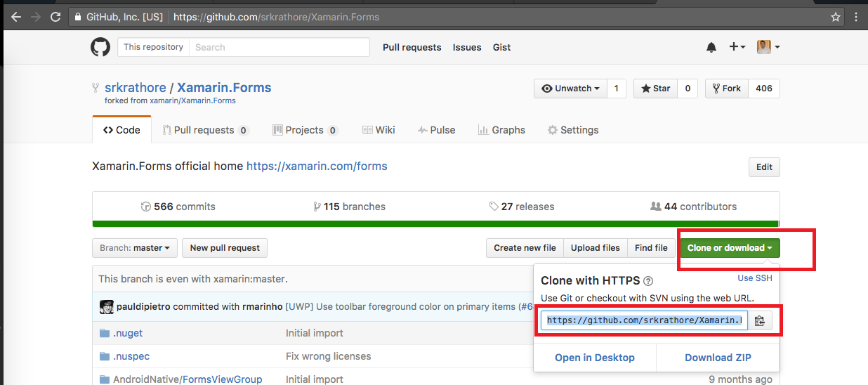Click the green language bar

[x=435, y=224]
